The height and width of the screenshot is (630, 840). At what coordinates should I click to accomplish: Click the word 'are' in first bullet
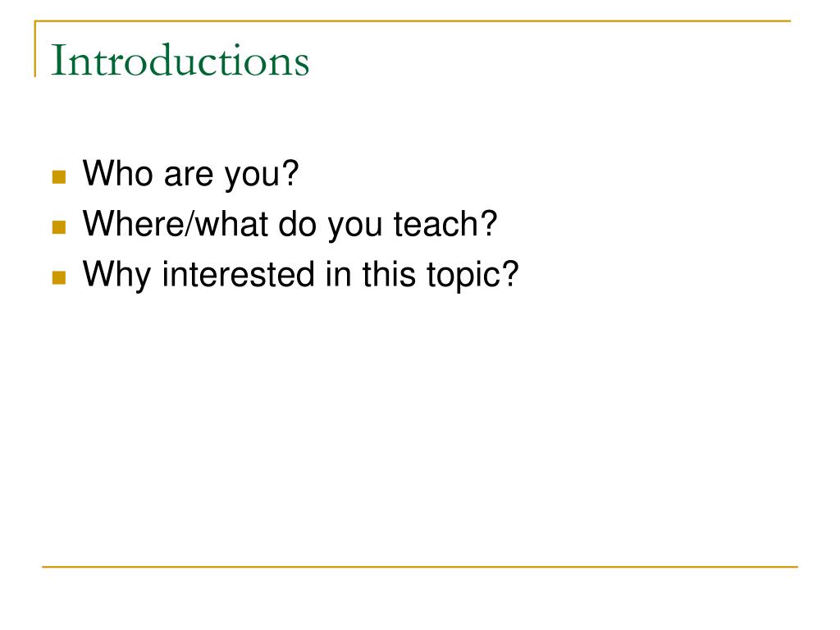[189, 176]
